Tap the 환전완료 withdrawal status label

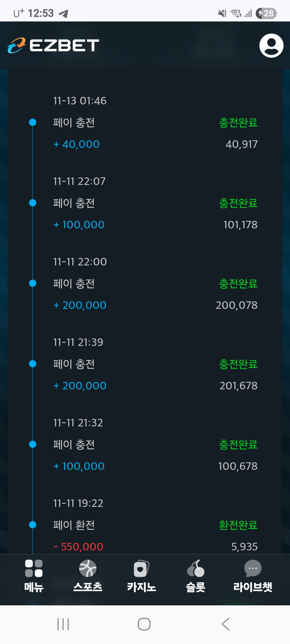tap(238, 525)
